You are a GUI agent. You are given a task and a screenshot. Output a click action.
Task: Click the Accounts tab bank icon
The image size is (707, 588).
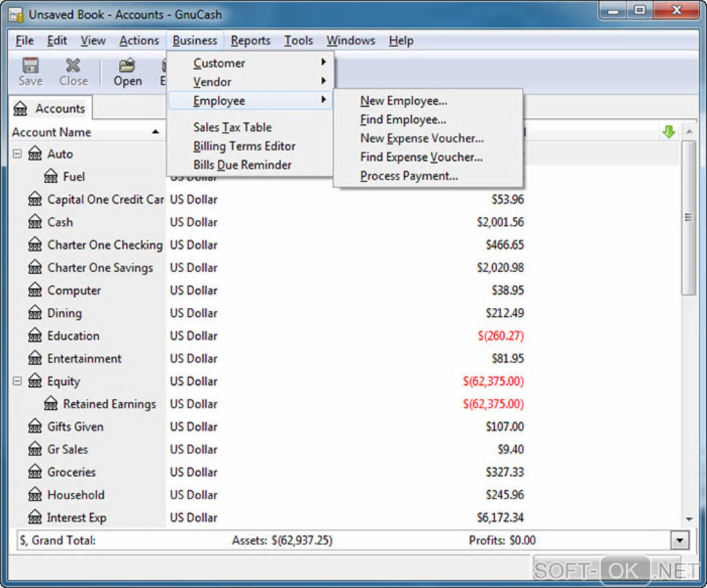20,109
